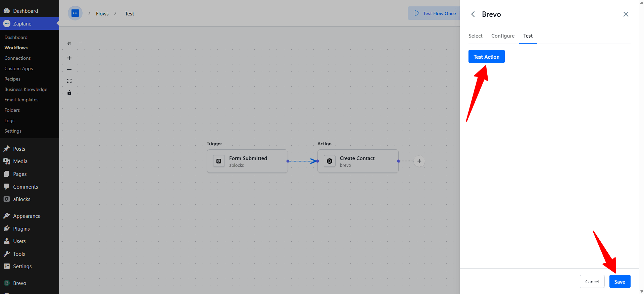Click the Posts pushpin icon

pos(7,149)
